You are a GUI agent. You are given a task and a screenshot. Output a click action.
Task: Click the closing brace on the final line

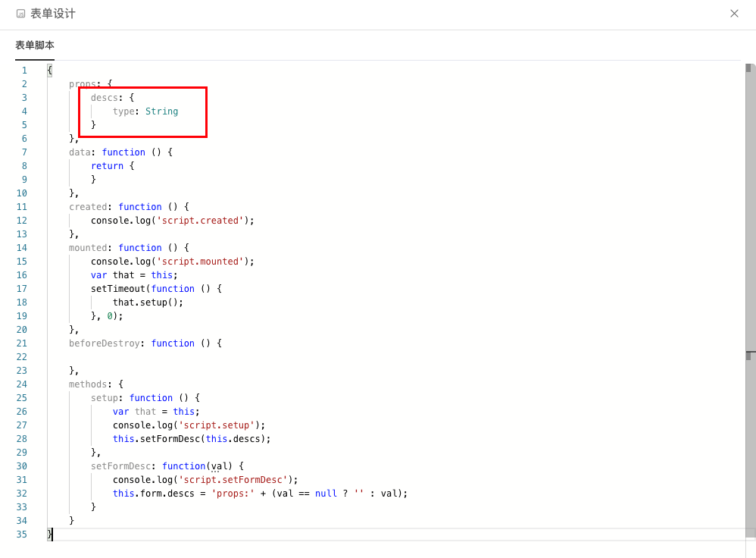coord(49,534)
